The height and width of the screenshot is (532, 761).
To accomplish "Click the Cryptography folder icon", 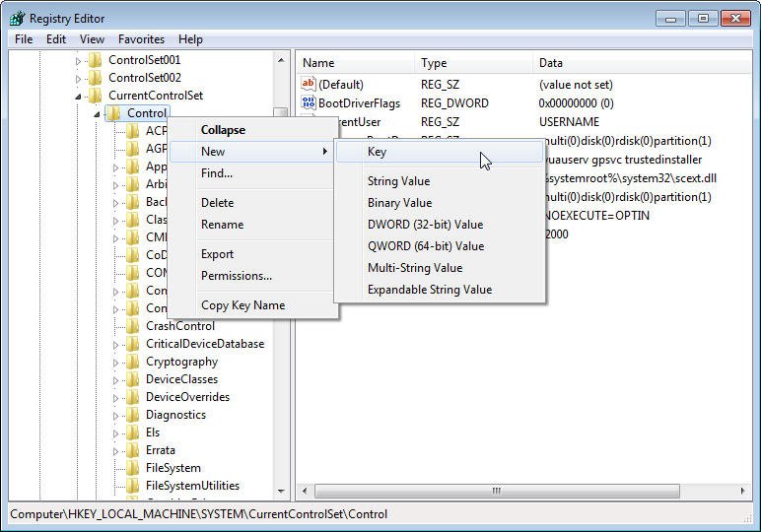I will [133, 362].
